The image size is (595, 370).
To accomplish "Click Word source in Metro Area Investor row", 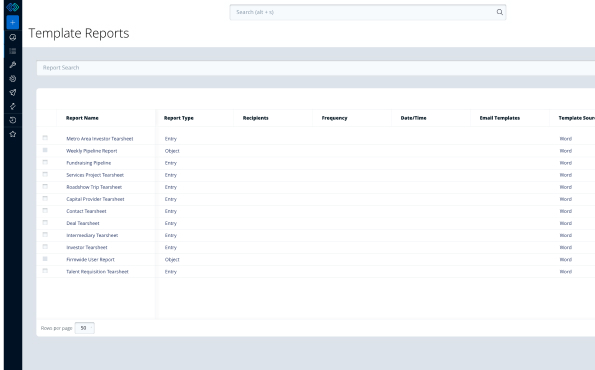I will pyautogui.click(x=565, y=139).
